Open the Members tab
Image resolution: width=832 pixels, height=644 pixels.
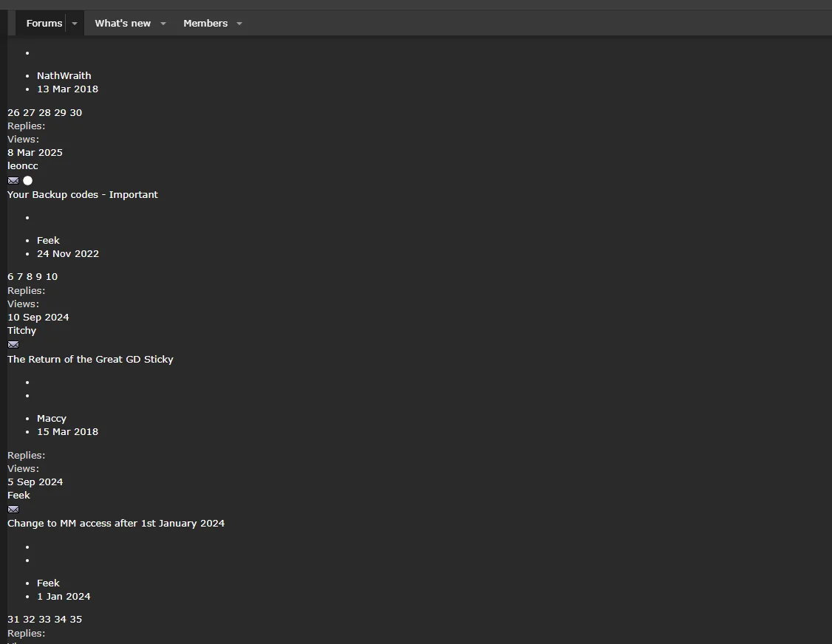(205, 24)
